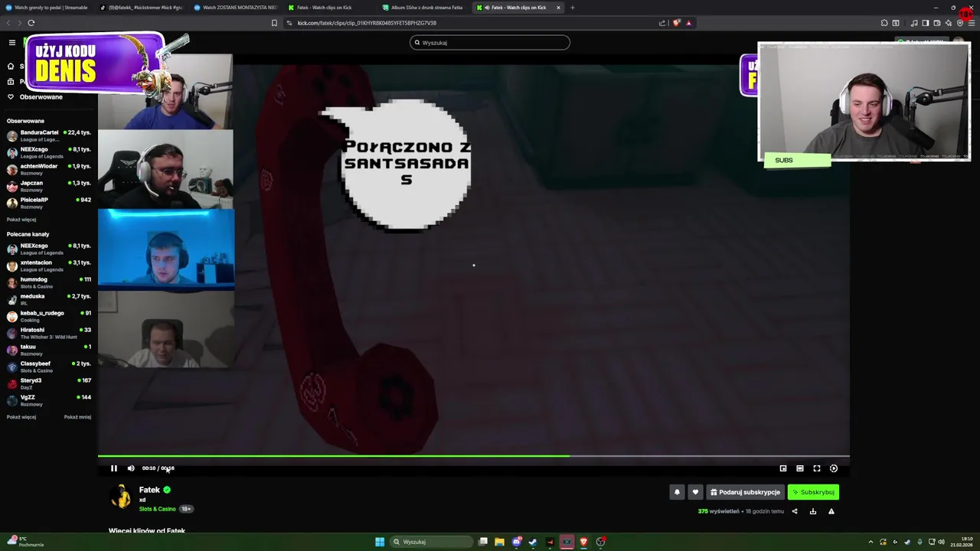The height and width of the screenshot is (551, 980).
Task: Open Steam from the taskbar
Action: point(534,542)
